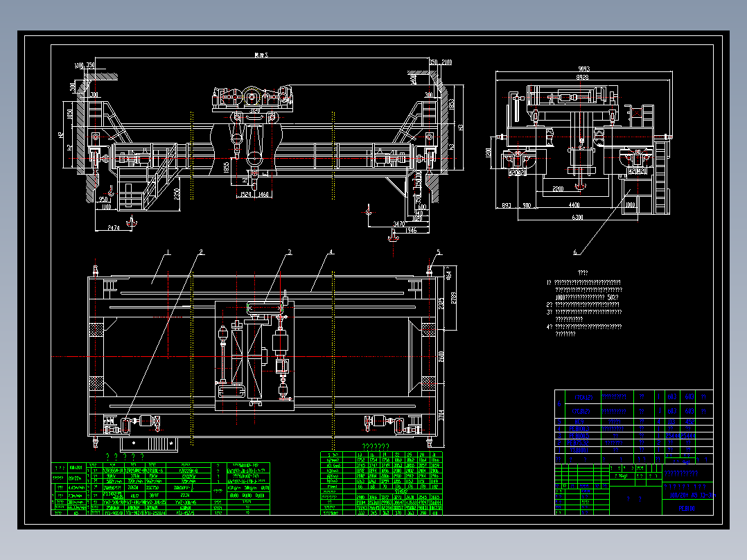The image size is (747, 560).
Task: Click balloon number 4 in plan view
Action: point(331,252)
